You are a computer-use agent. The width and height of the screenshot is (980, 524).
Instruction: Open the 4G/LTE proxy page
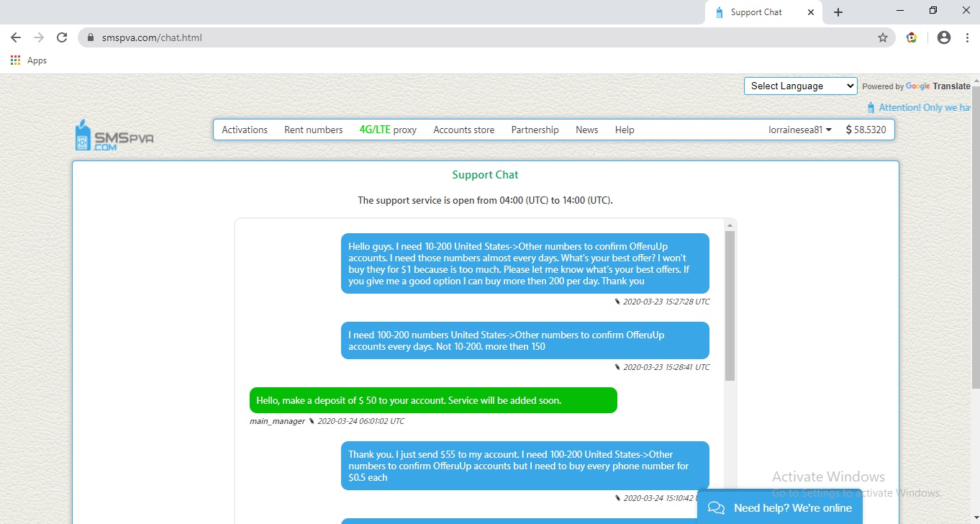pos(388,130)
